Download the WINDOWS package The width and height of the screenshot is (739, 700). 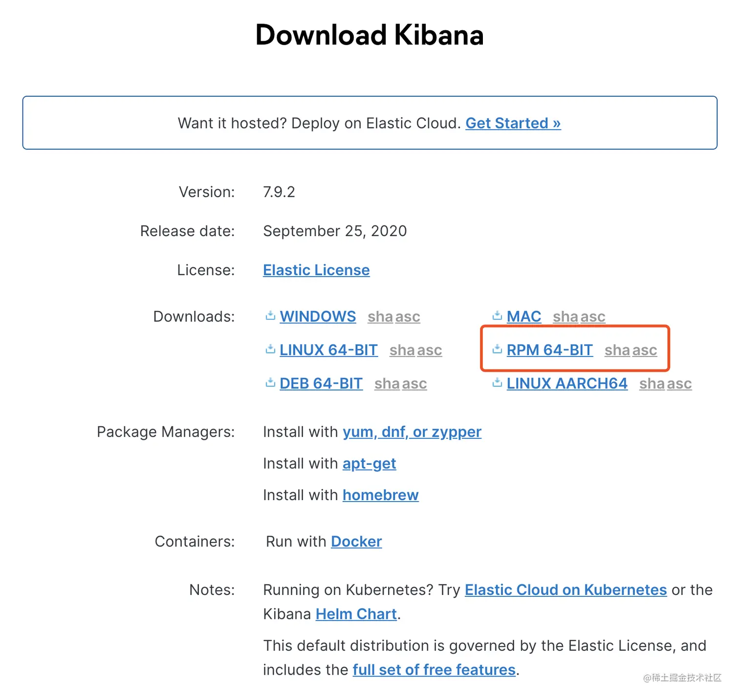click(318, 317)
